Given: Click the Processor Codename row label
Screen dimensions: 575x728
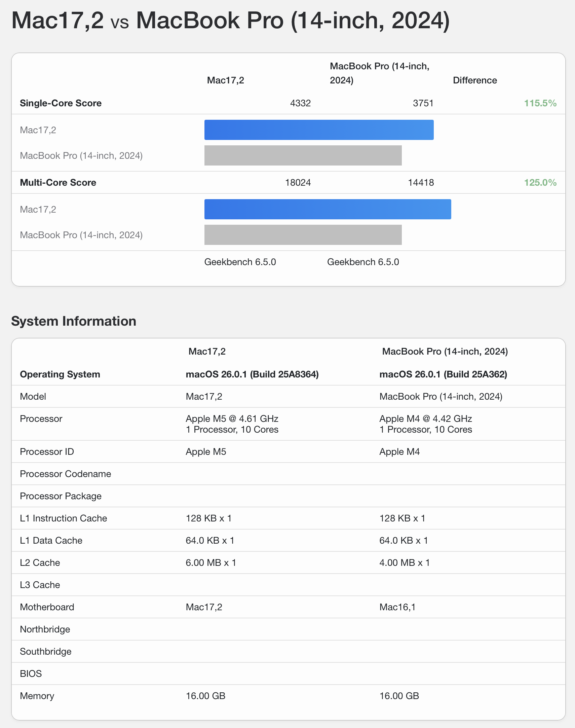Looking at the screenshot, I should pyautogui.click(x=65, y=474).
